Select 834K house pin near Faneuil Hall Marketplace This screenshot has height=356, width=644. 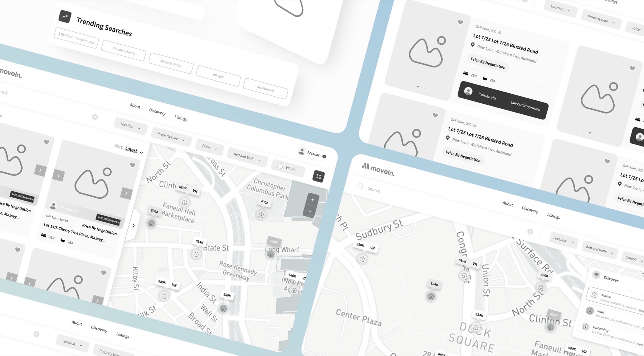click(151, 224)
